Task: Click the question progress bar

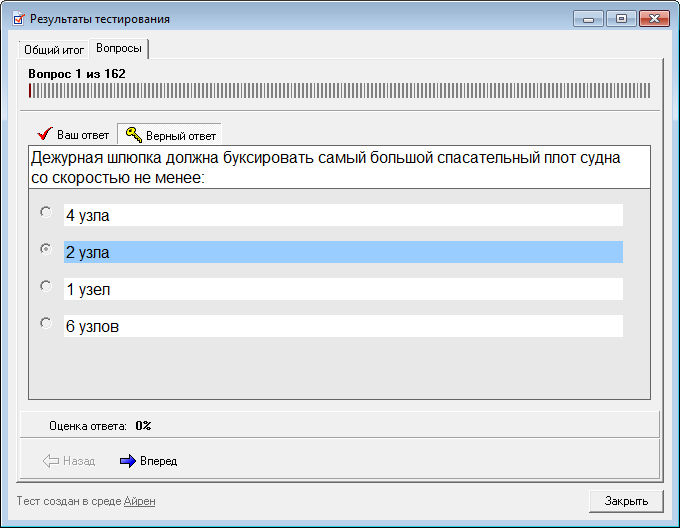Action: point(339,90)
